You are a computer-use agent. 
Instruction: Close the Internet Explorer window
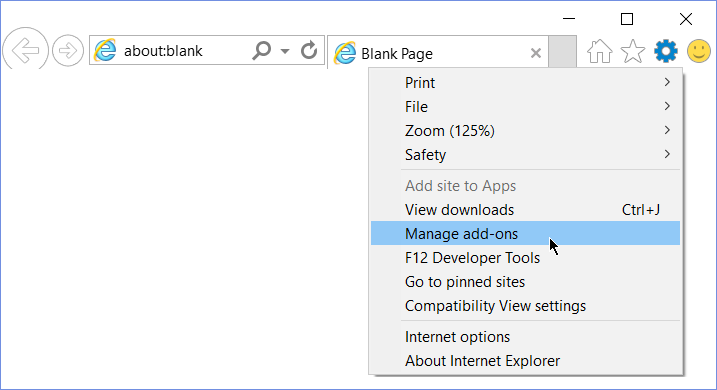coord(686,19)
